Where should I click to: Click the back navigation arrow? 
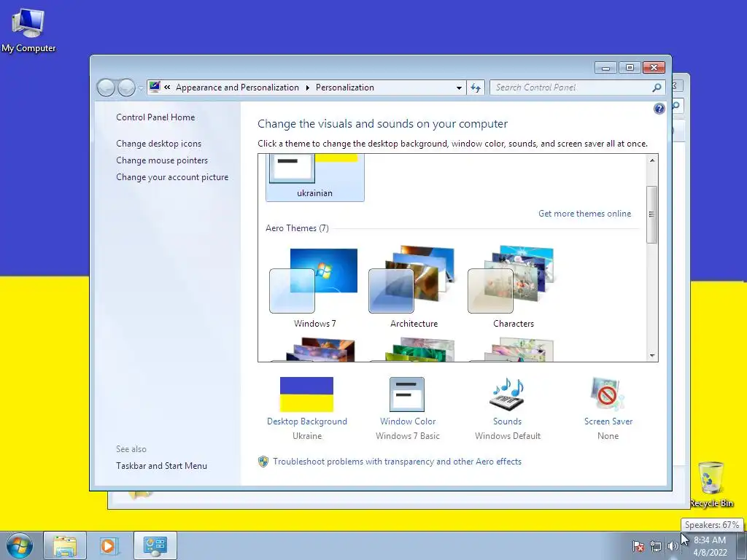106,87
